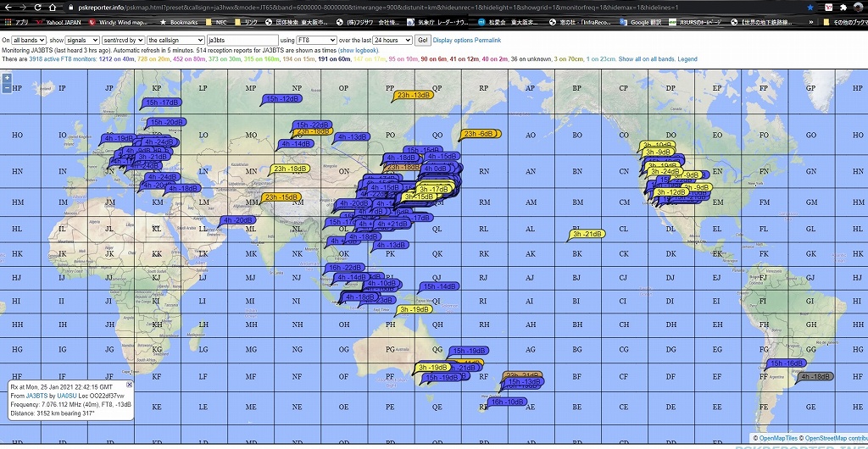Open the リンク bookmark folder
Screen dimensions: 868x449
pyautogui.click(x=247, y=22)
